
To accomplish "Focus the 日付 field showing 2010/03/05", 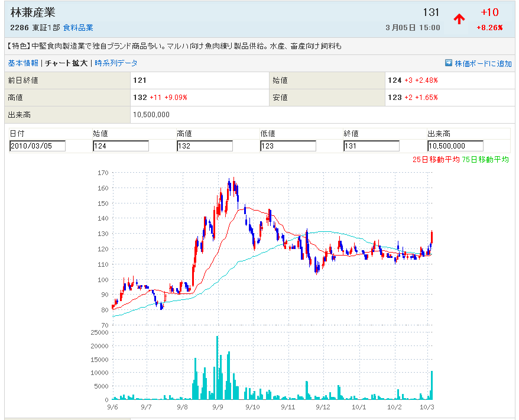I will coord(37,146).
